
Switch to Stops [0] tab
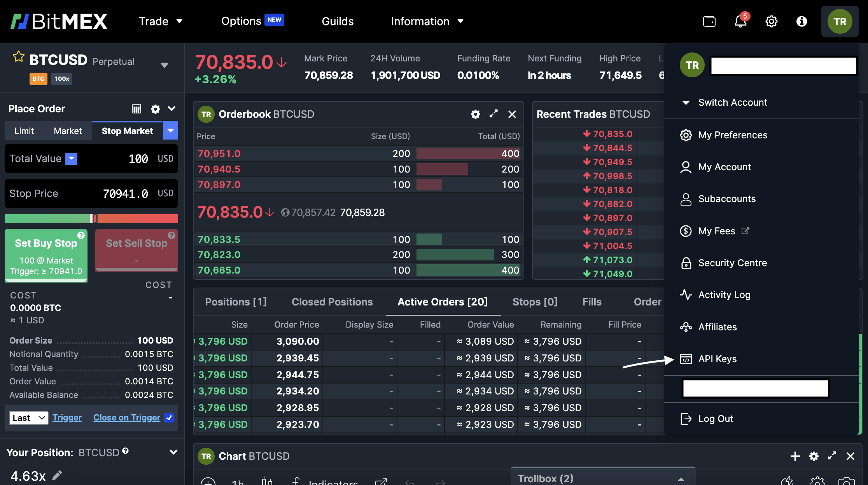tap(535, 302)
